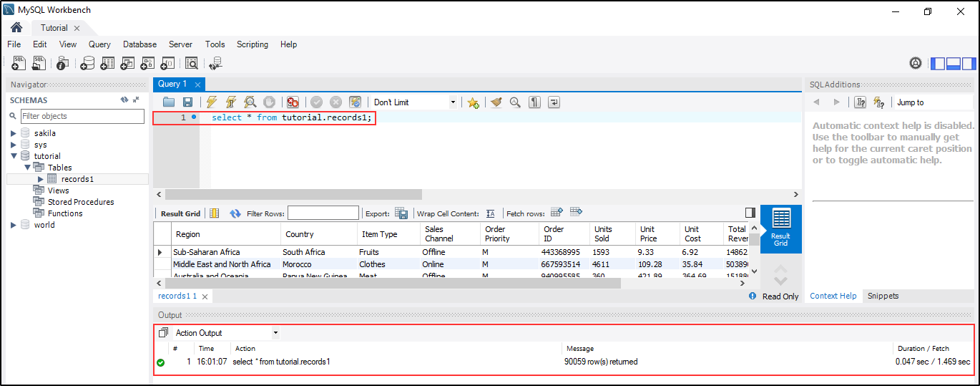Select Stored Procedures in the tree
Image resolution: width=980 pixels, height=386 pixels.
pos(81,202)
